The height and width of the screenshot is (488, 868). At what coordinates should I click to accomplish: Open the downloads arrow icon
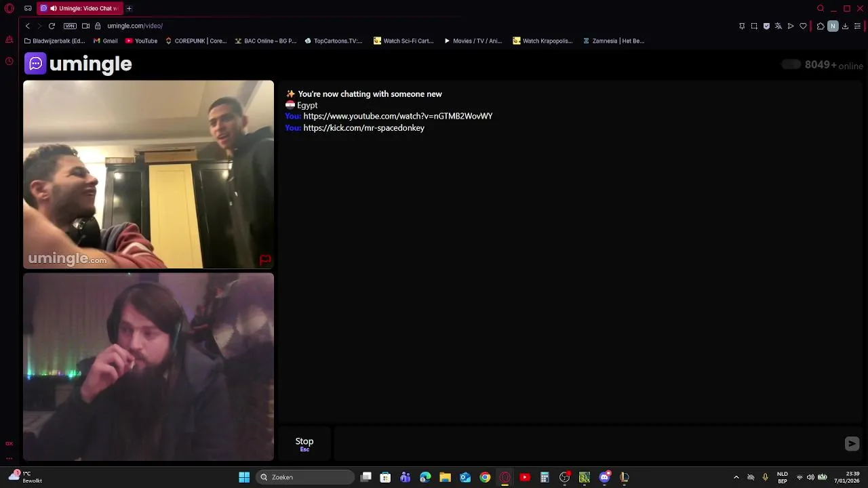(x=845, y=26)
